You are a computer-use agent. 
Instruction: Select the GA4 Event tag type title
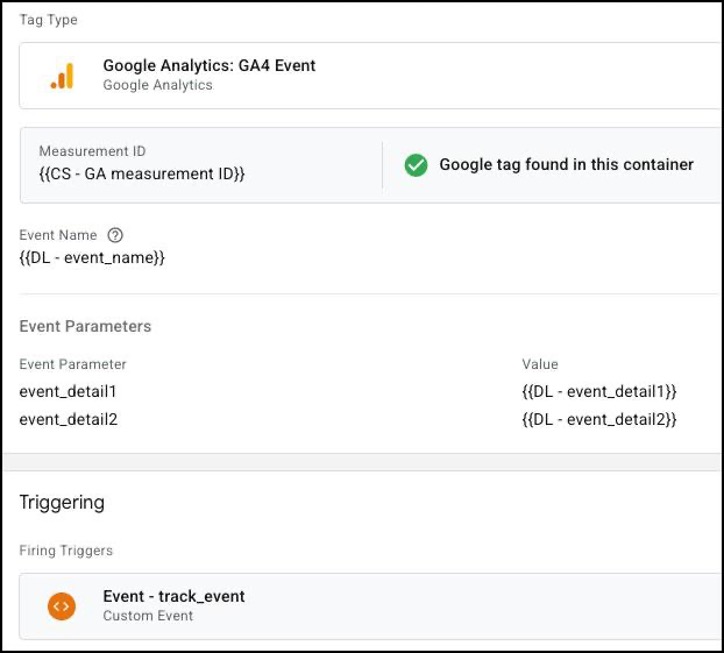point(209,66)
